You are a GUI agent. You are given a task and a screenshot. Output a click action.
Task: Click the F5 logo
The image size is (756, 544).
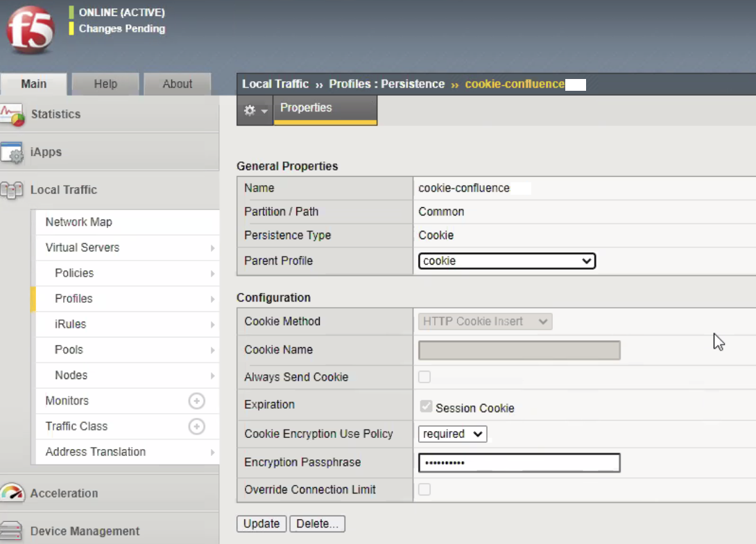(x=30, y=30)
